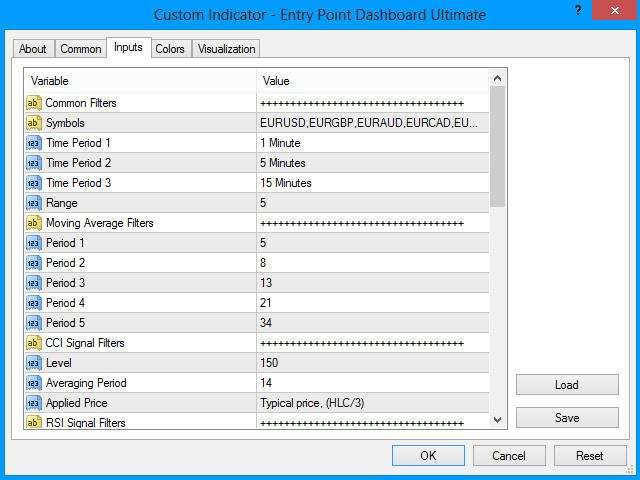Save inputs with the Save button

(x=567, y=418)
